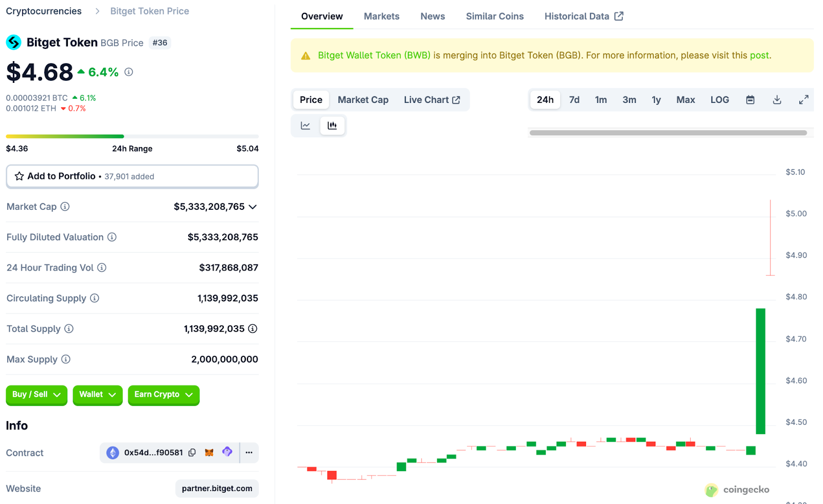Expand the Buy / Sell dropdown
823x504 pixels.
(x=36, y=395)
